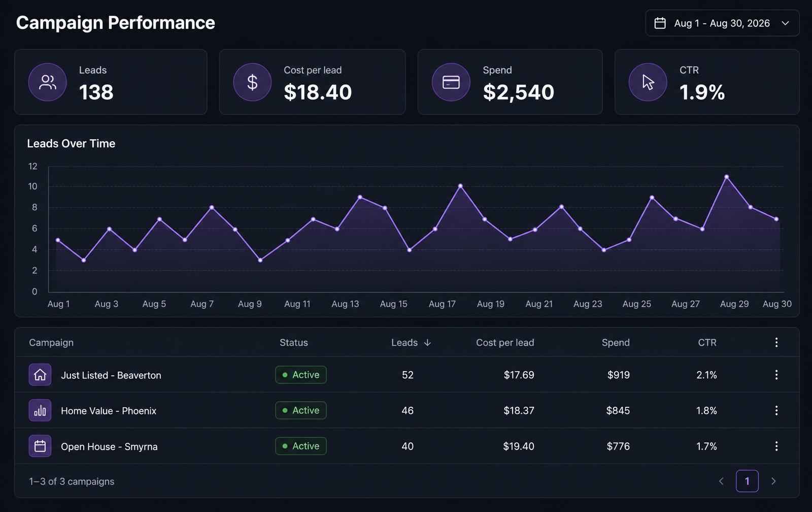Click the $19.40 cost per lead cell

(x=519, y=446)
